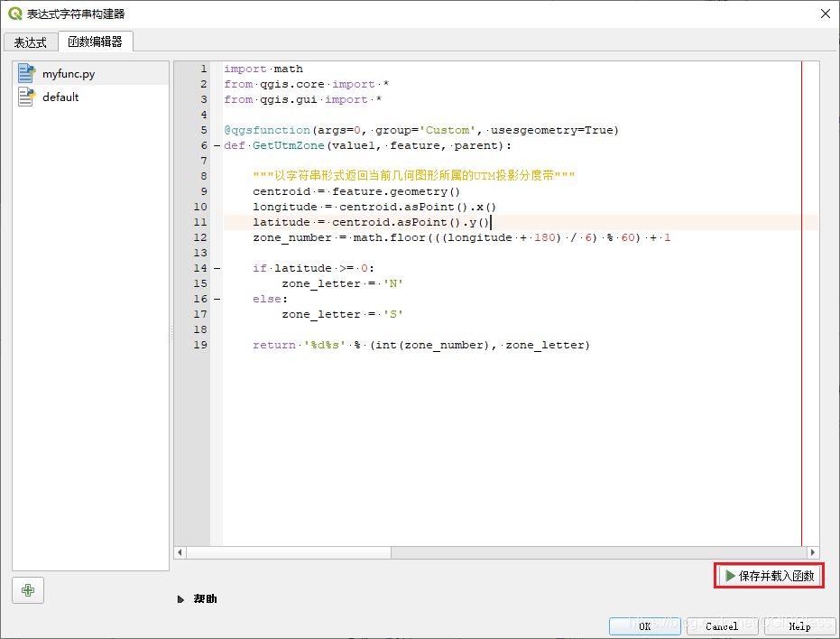Click the UTM docstring comment line
This screenshot has width=840, height=639.
414,176
